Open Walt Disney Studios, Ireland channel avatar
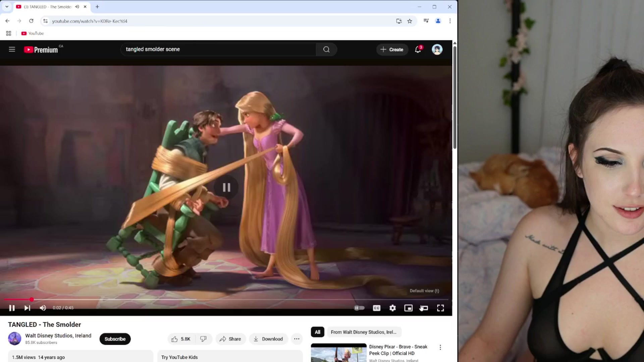Screen dimensions: 644x362 14,339
